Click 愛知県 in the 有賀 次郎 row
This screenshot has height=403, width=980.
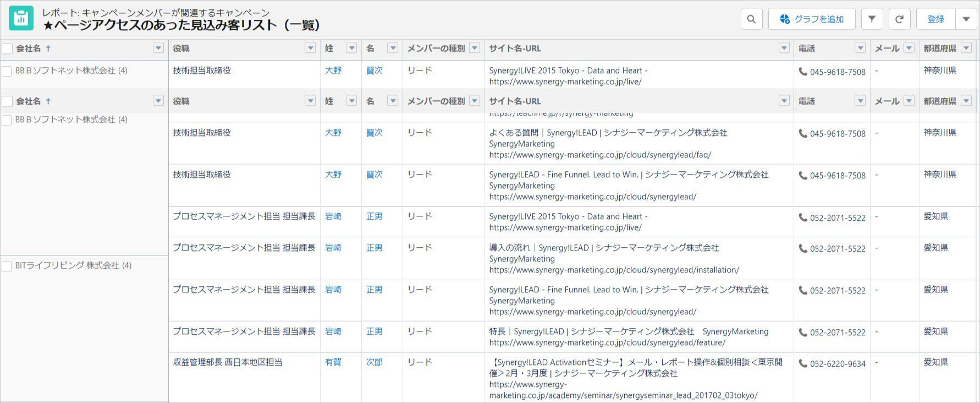(x=936, y=362)
